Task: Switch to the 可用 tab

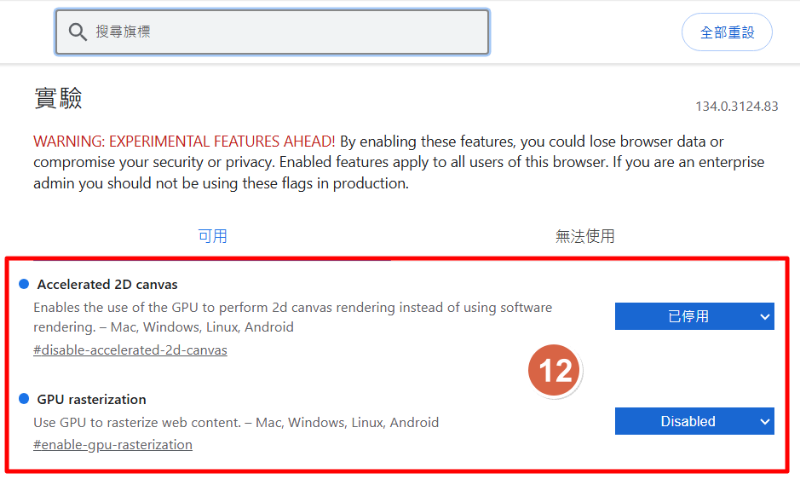Action: (212, 236)
